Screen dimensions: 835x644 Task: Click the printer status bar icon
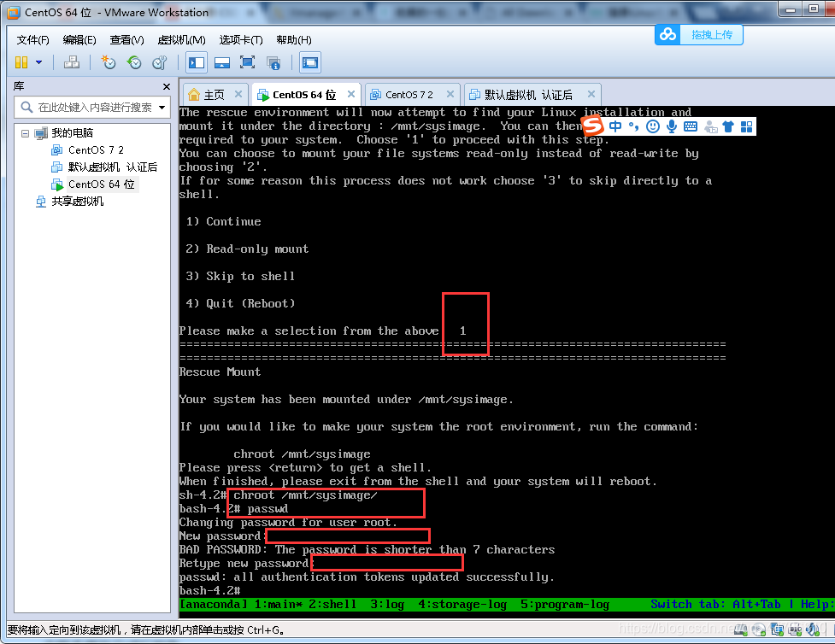tap(795, 630)
